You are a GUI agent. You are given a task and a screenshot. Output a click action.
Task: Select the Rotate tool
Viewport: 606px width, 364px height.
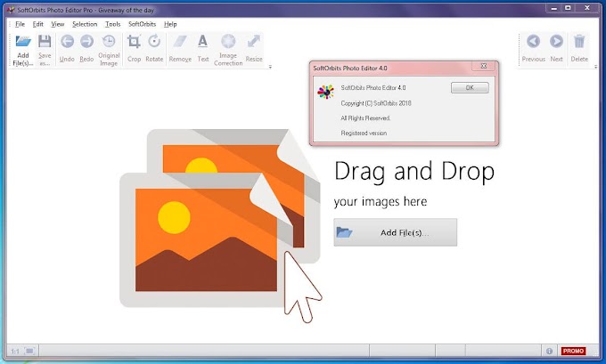(x=154, y=49)
